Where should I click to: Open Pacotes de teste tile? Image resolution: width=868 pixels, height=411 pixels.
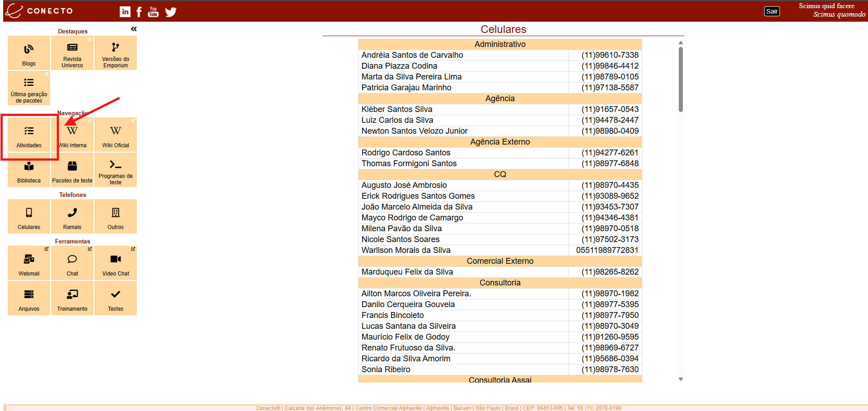(x=72, y=170)
